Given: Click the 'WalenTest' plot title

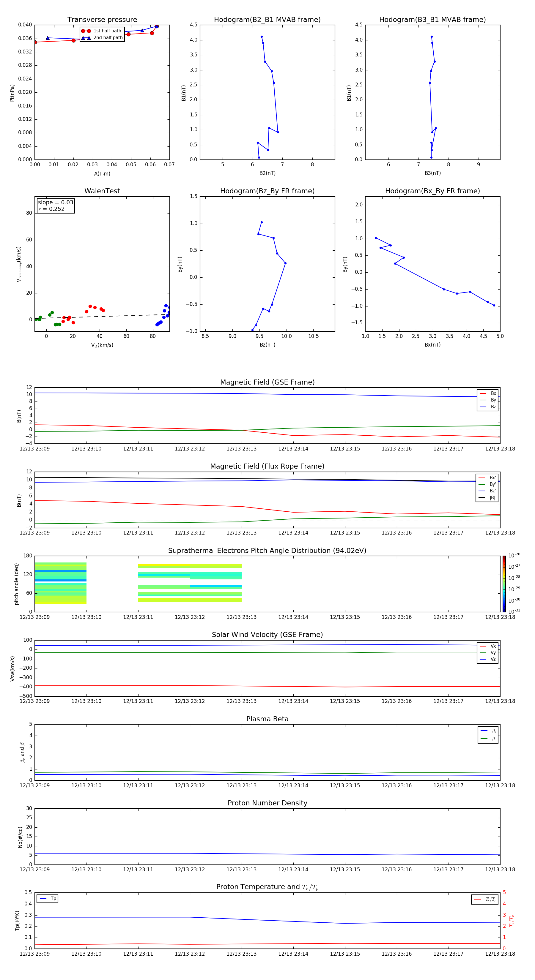Looking at the screenshot, I should [x=102, y=191].
